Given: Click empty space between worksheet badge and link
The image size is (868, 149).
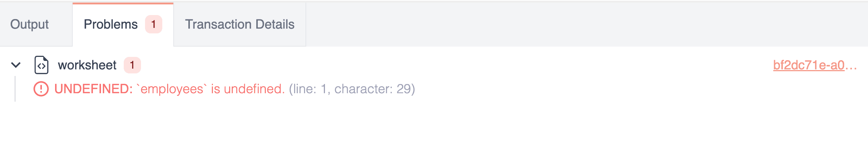Looking at the screenshot, I should (441, 65).
